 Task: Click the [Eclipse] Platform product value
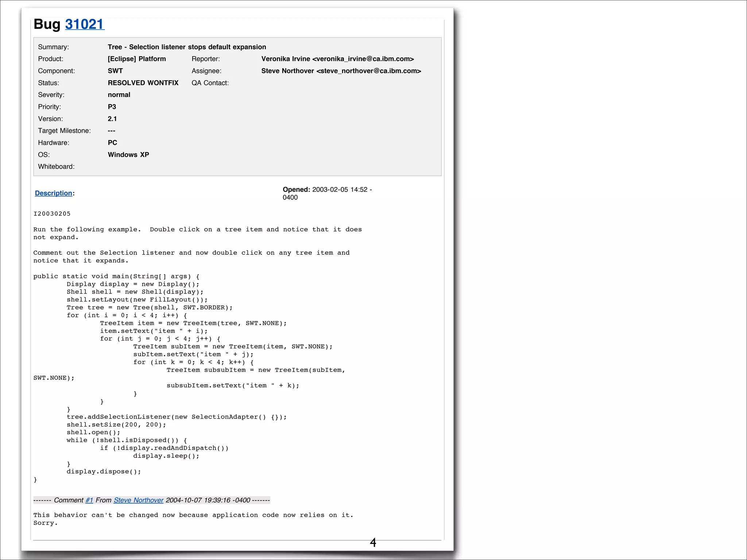click(x=137, y=59)
